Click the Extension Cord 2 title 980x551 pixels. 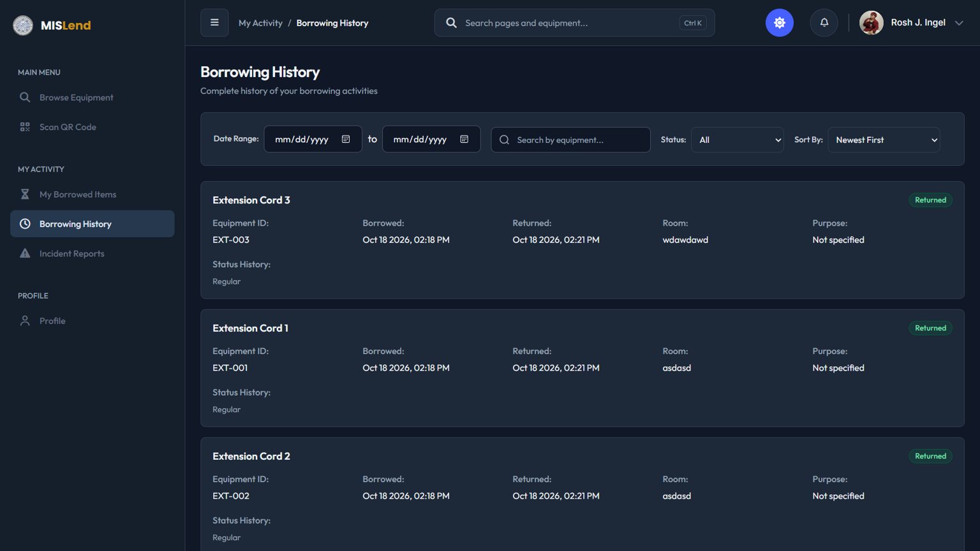click(x=251, y=457)
